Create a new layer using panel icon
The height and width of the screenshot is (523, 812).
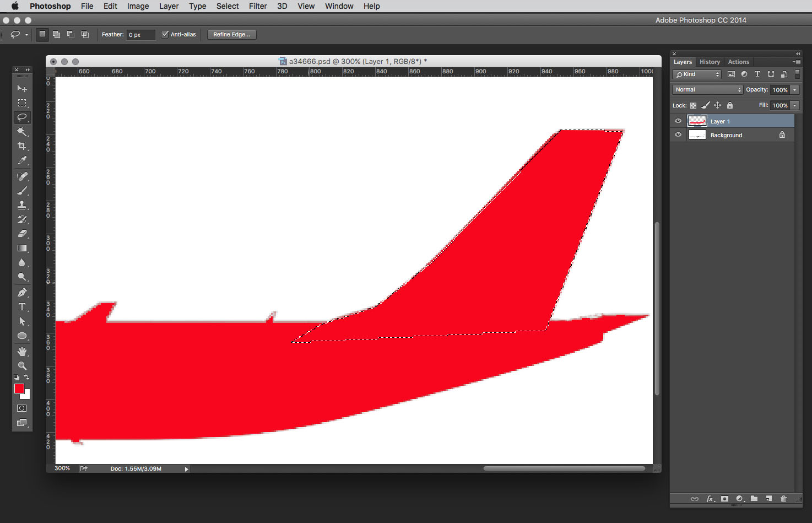pyautogui.click(x=769, y=499)
